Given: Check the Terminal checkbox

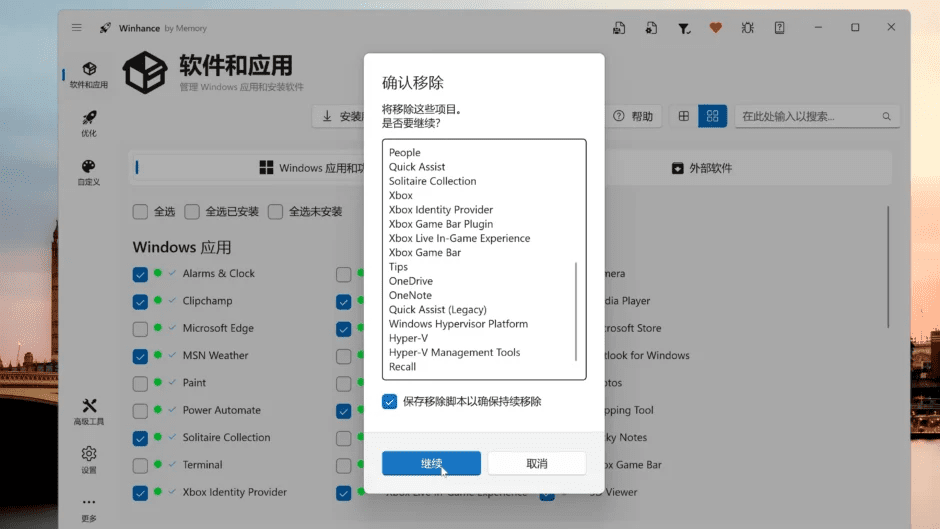Looking at the screenshot, I should click(140, 465).
